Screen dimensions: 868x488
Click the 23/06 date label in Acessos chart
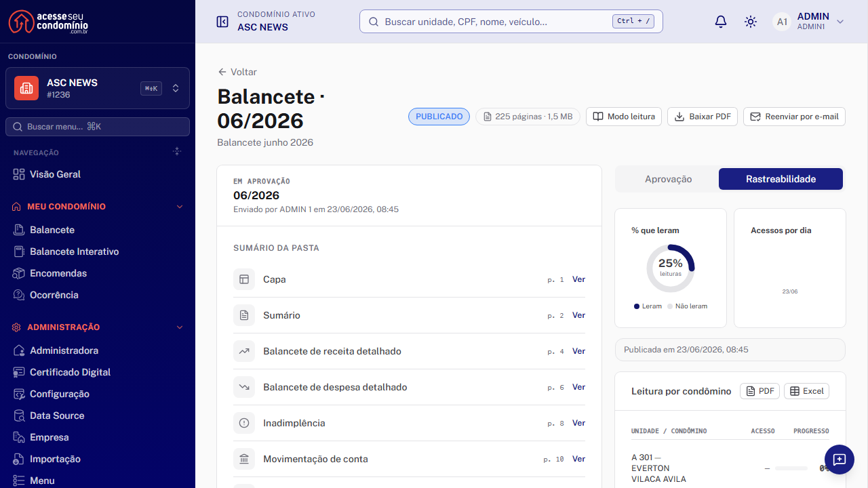click(x=790, y=291)
